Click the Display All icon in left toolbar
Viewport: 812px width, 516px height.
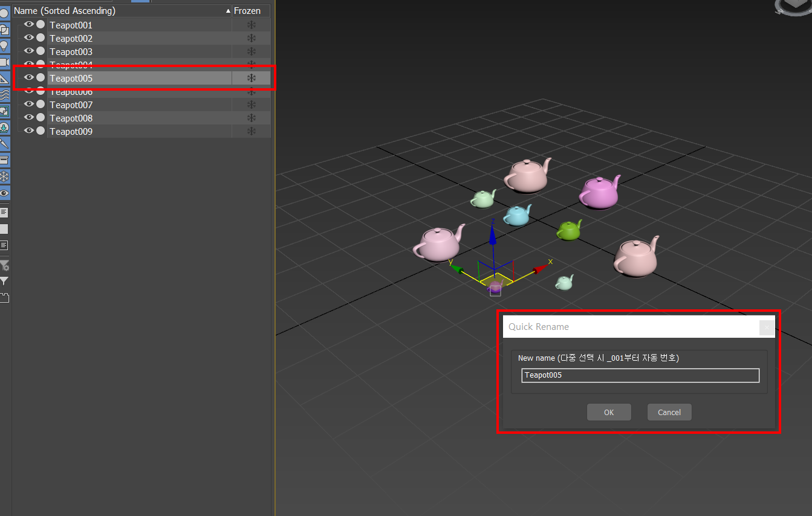coord(4,213)
